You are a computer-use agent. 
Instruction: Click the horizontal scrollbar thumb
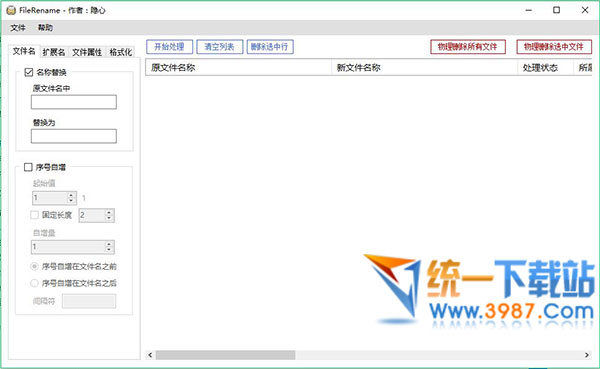225,355
